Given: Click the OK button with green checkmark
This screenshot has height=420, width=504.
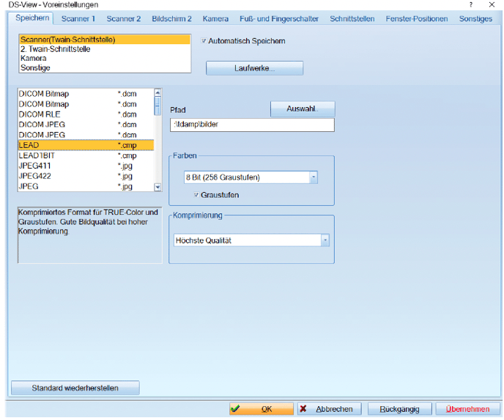Looking at the screenshot, I should point(260,409).
